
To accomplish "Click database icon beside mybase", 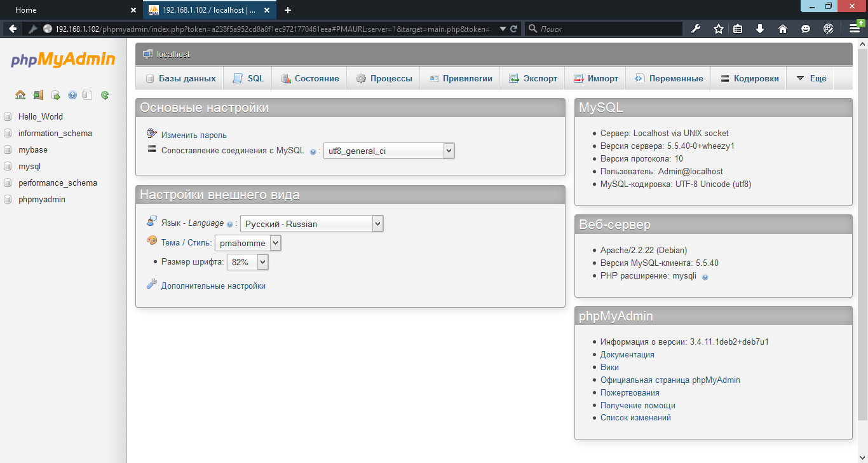I will coord(8,150).
